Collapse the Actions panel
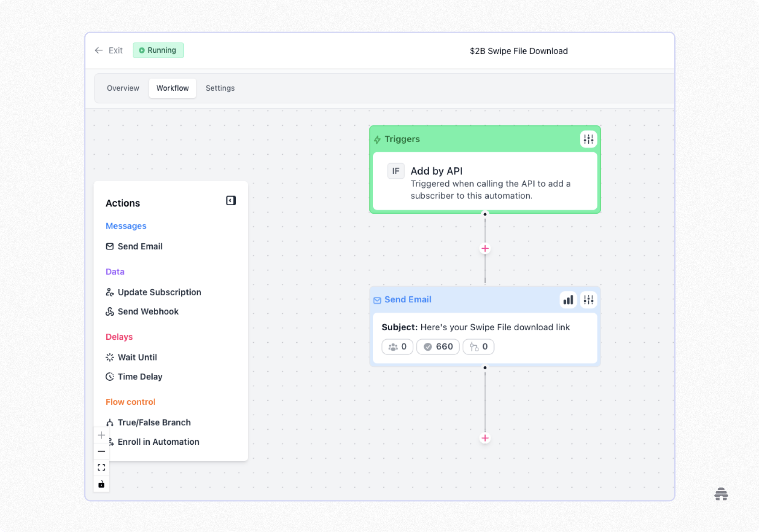The height and width of the screenshot is (532, 759). [x=231, y=201]
